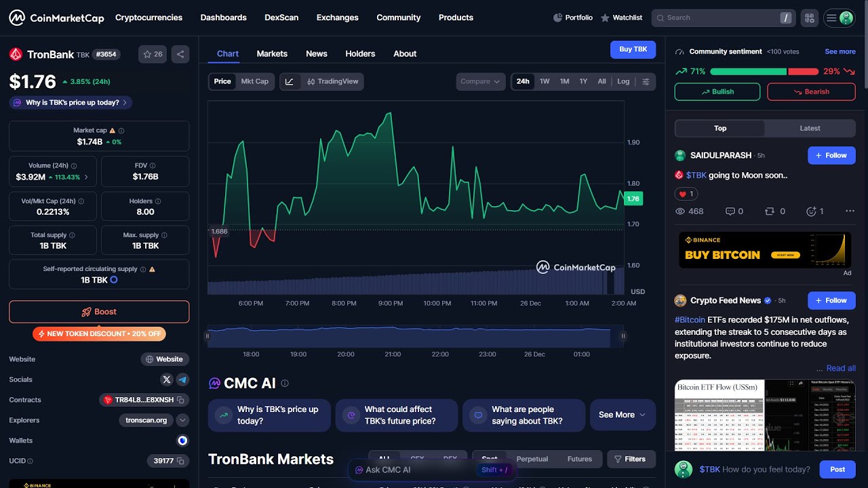Open Watchlist star link in header
868x488 pixels.
621,18
